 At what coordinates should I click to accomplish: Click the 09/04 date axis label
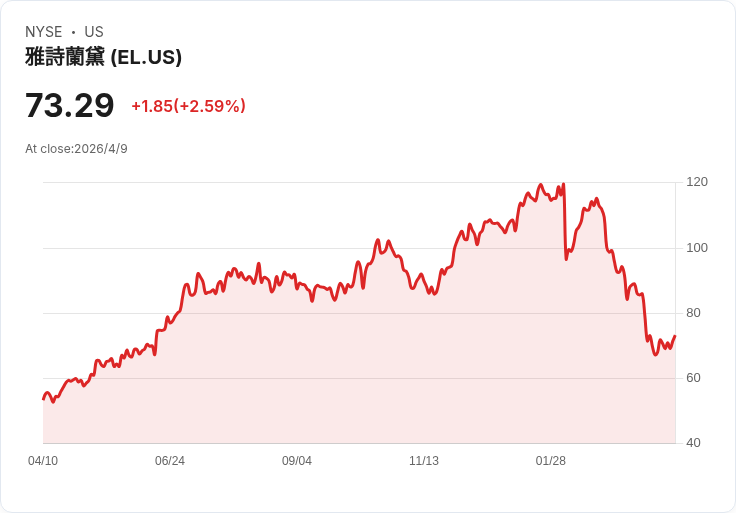pyautogui.click(x=297, y=461)
